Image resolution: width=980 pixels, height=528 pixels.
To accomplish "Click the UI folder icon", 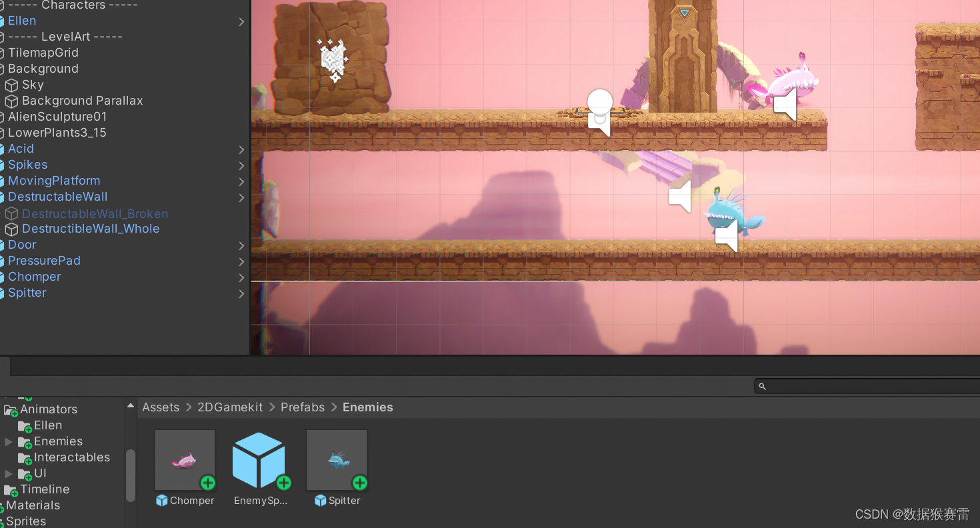I will pos(25,474).
